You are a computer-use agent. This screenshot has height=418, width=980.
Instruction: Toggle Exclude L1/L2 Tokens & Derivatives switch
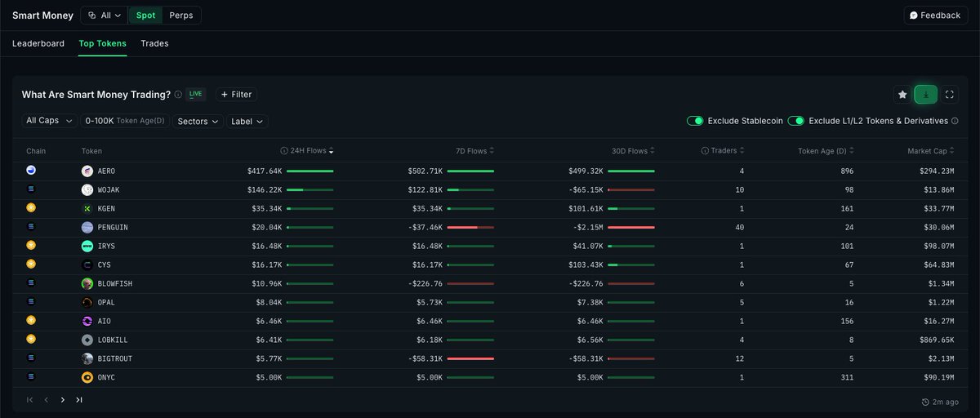click(x=796, y=121)
